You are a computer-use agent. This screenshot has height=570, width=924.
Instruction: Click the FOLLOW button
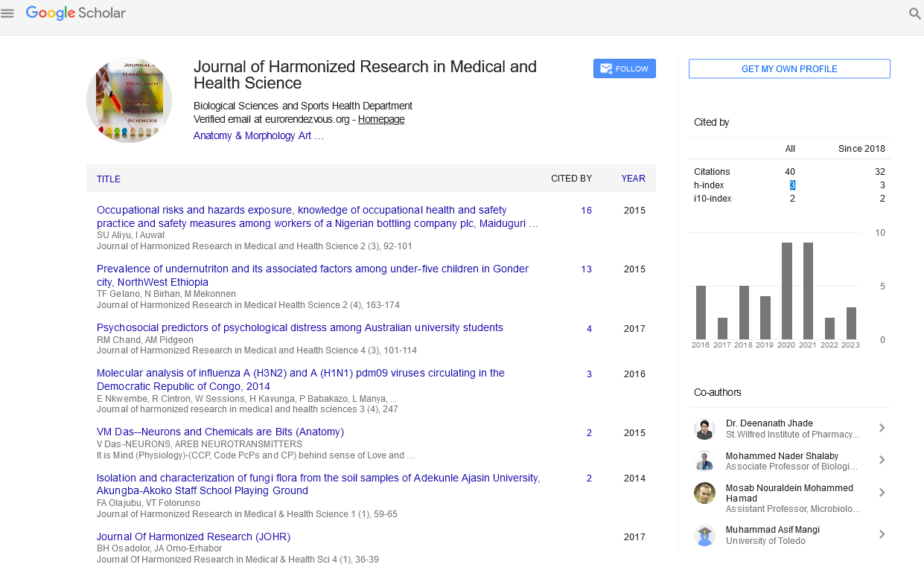click(624, 68)
